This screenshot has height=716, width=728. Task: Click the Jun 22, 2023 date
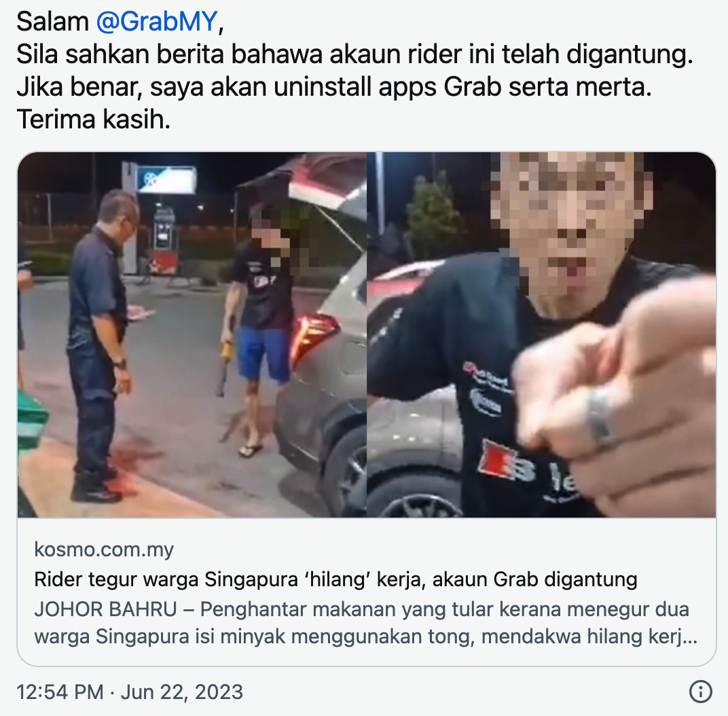(x=182, y=692)
